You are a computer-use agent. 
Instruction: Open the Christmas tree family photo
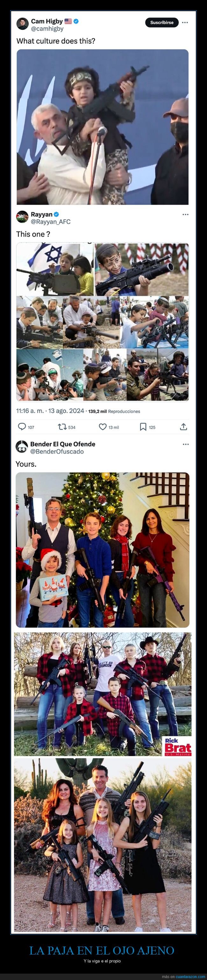click(103, 549)
